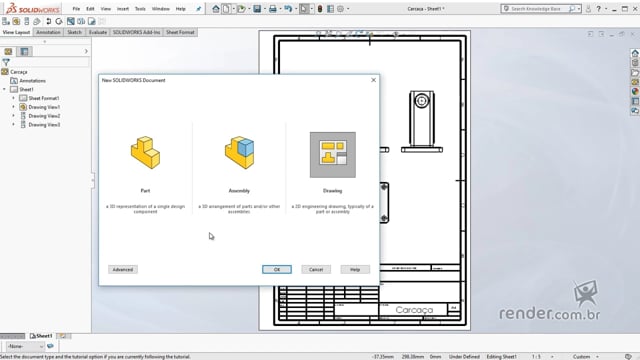Expand the New document dropdown arrow
Screen dimensions: 640x360
[233, 9]
